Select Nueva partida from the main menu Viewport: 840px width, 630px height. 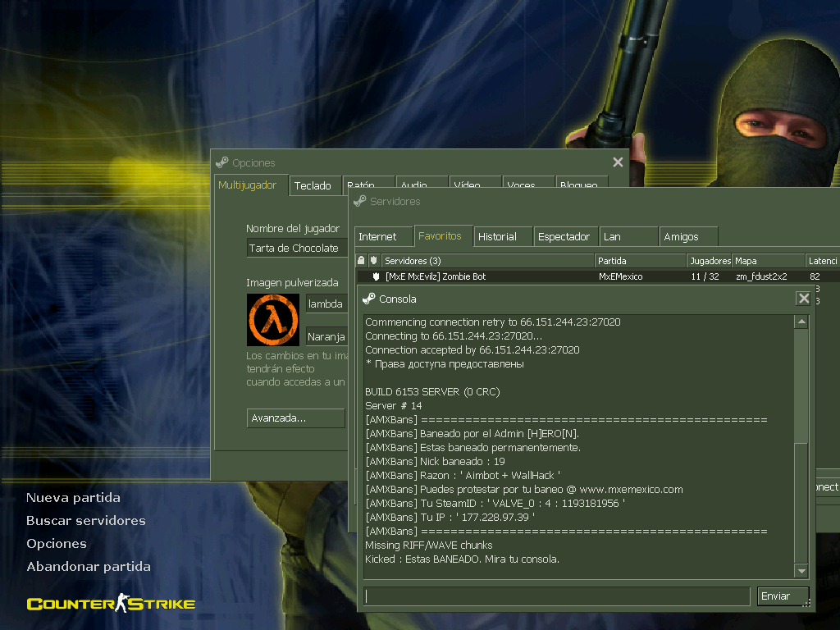(73, 498)
